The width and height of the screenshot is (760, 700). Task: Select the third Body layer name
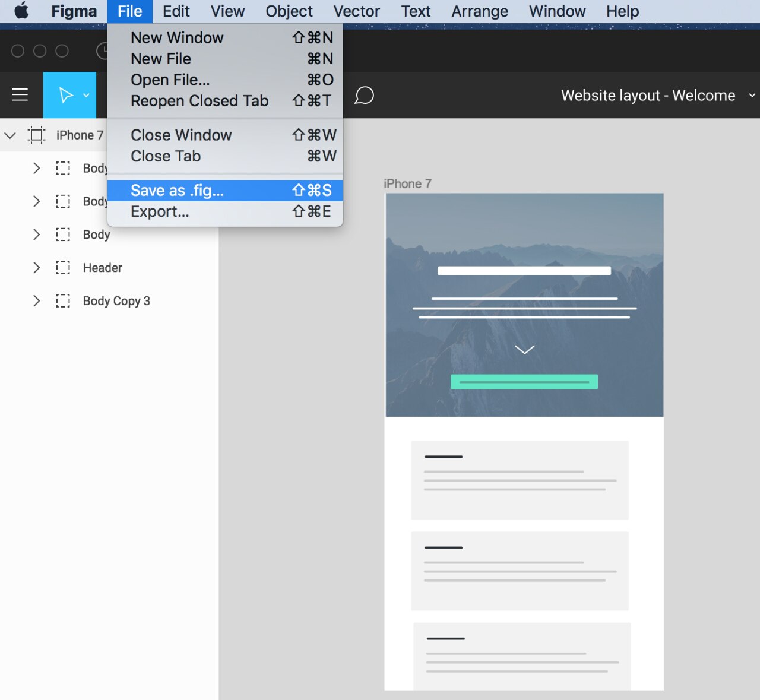pos(97,235)
